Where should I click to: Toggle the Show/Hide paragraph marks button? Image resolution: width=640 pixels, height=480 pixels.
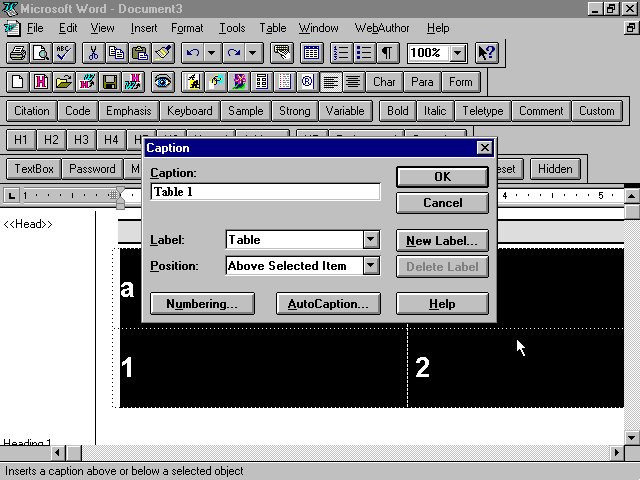(x=387, y=53)
